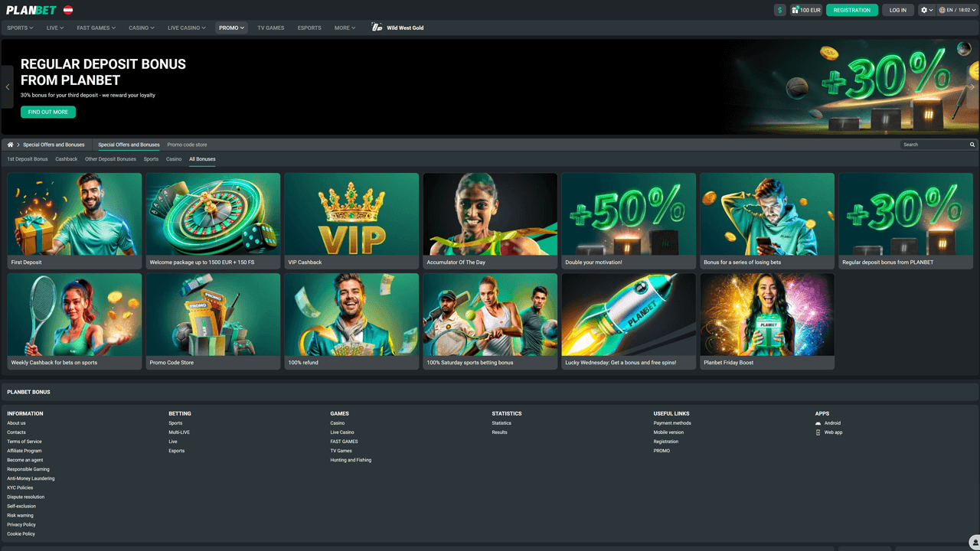Open the Live Casino footer link
Viewport: 980px width, 551px height.
342,432
